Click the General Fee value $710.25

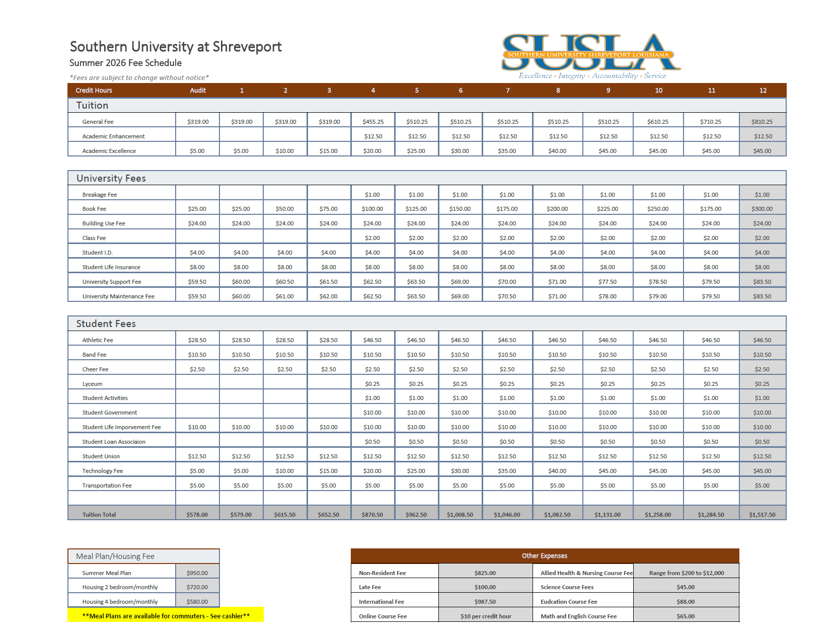(x=711, y=122)
